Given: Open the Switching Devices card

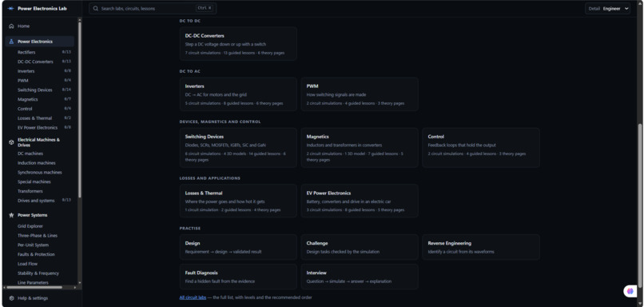Looking at the screenshot, I should (x=238, y=148).
